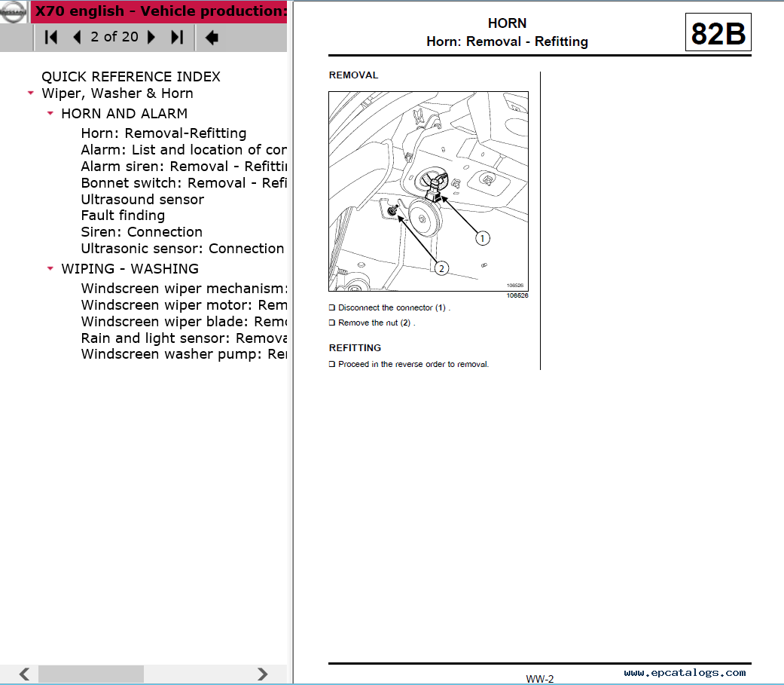Collapse the Wiper, Washer & Horn section
This screenshot has height=685, width=784.
pos(30,93)
